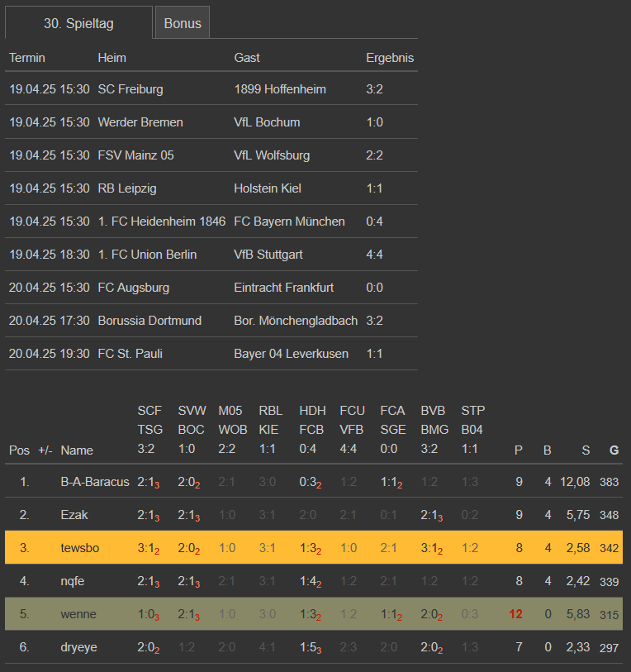Click Bayer 04 Leverkusen guest team

coord(291,354)
